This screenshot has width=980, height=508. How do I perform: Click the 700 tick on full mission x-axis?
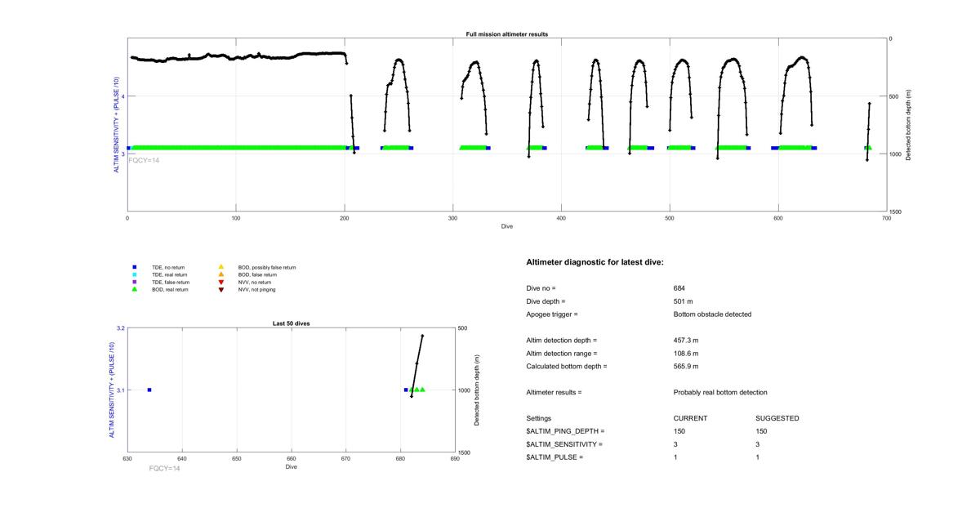tap(887, 218)
